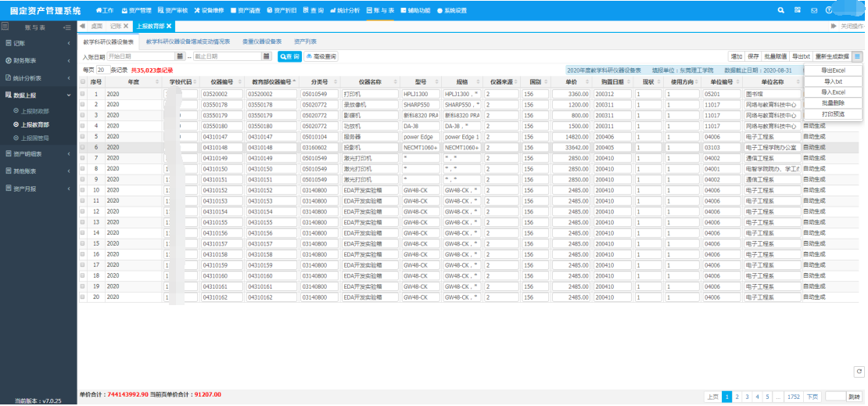Toggle the hamburger more-actions menu button

click(x=857, y=56)
